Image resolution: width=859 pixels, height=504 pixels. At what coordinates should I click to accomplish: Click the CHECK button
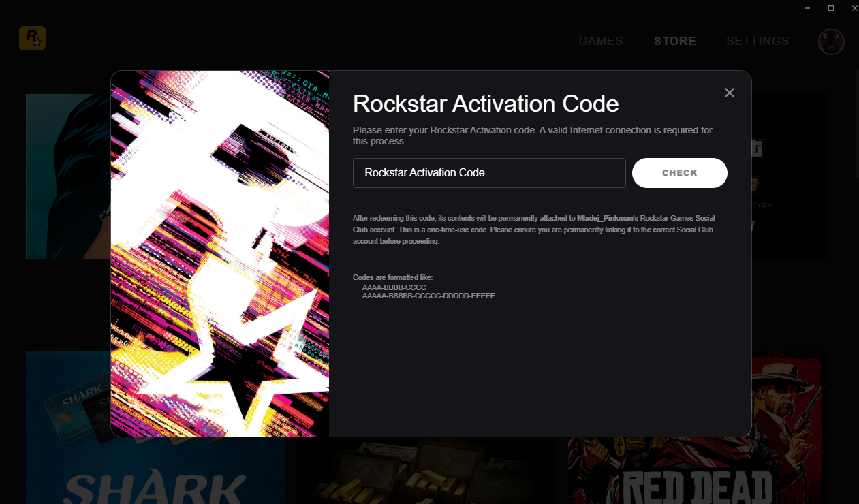(x=680, y=173)
